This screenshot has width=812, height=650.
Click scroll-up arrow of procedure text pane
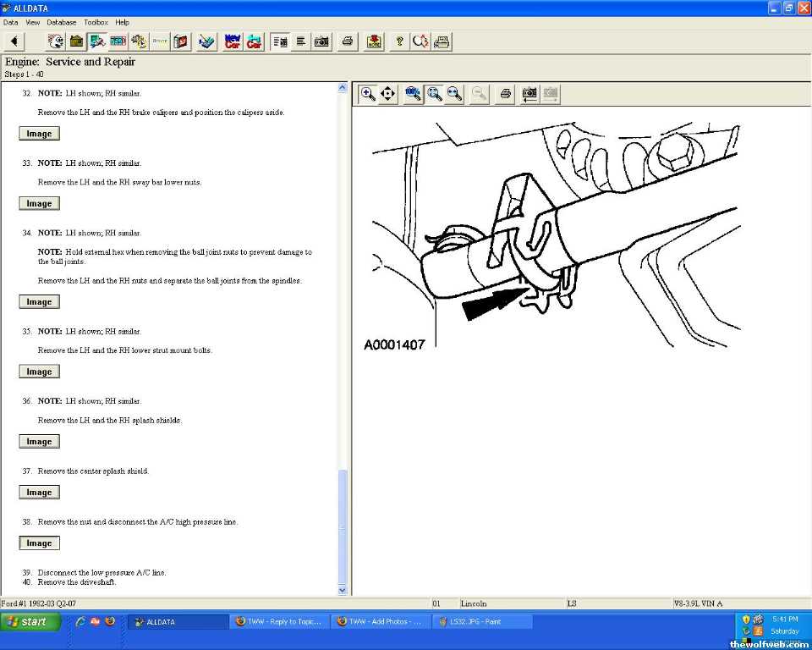(343, 88)
